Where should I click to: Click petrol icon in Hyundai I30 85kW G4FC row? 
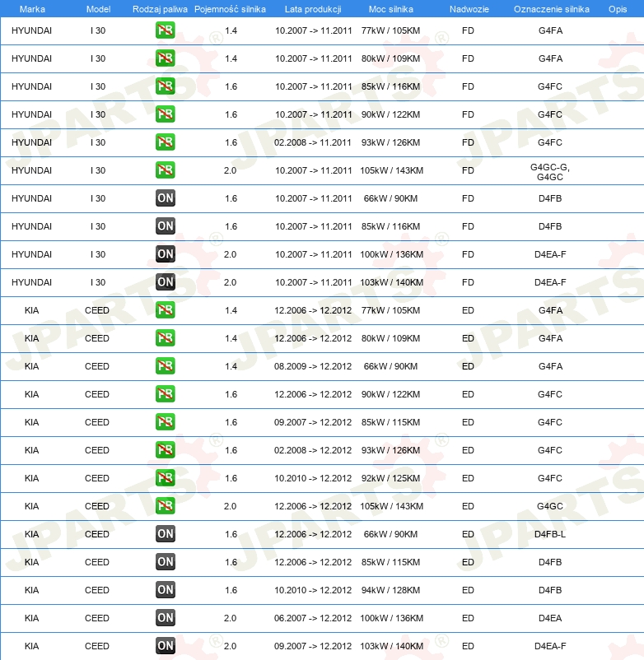[165, 86]
